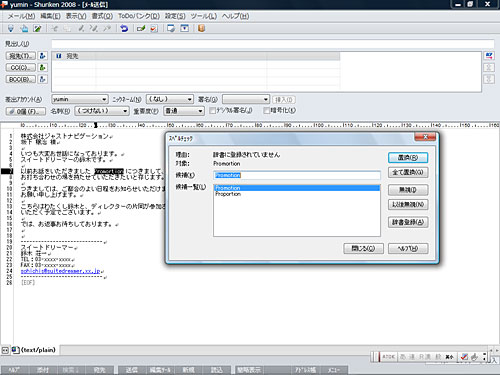Image resolution: width=500 pixels, height=375 pixels.
Task: Click the BCC(B) button
Action: 21,79
